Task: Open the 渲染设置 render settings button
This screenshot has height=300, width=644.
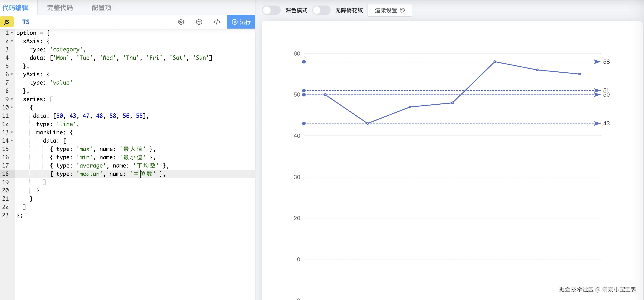Action: pyautogui.click(x=389, y=10)
